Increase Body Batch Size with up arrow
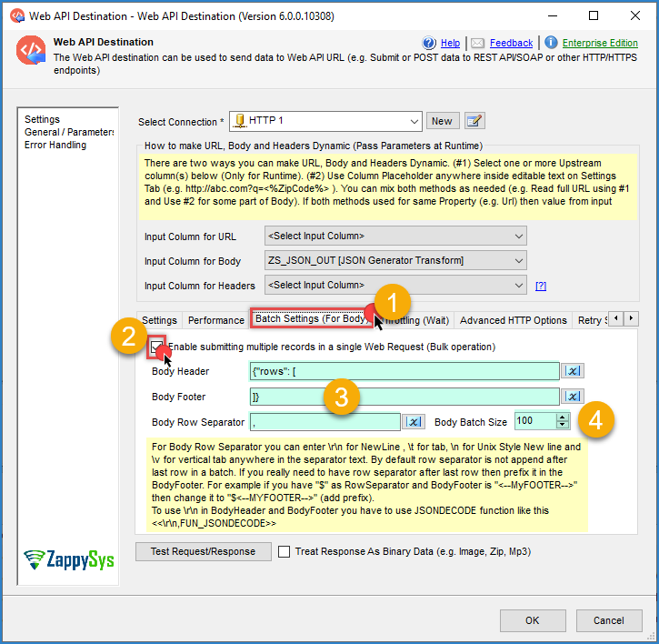 coord(563,418)
